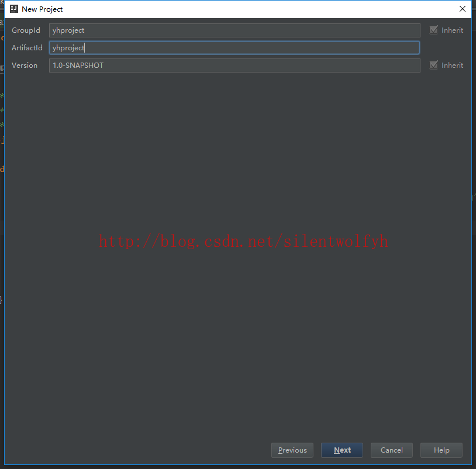The height and width of the screenshot is (469, 476).
Task: Click the GroupId label
Action: pos(26,30)
